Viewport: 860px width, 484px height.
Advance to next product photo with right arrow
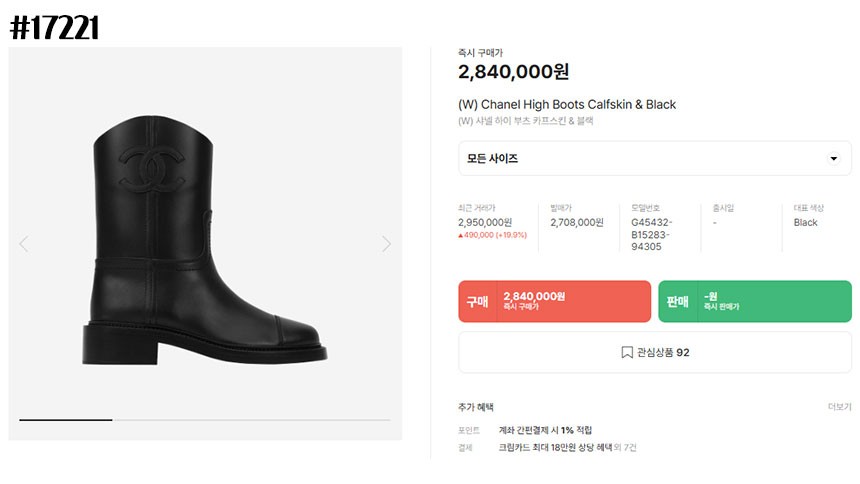386,244
